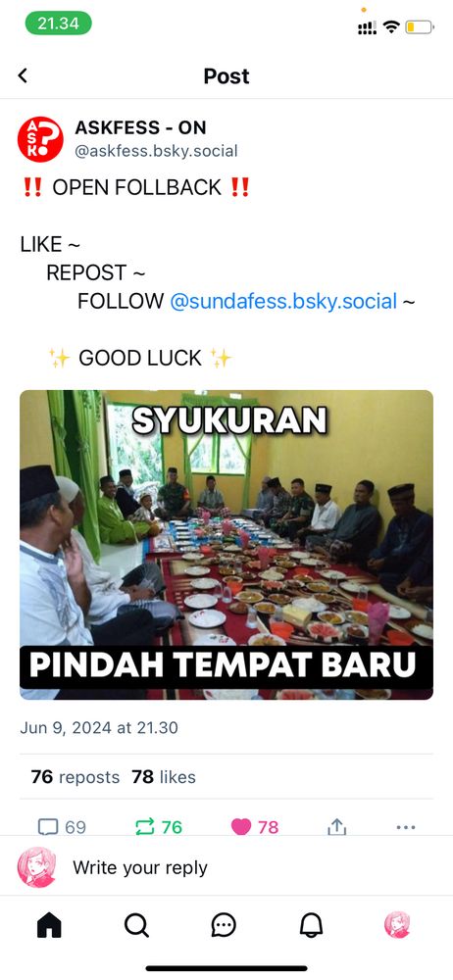
Task: Open the Notifications bell icon
Action: pos(311,925)
